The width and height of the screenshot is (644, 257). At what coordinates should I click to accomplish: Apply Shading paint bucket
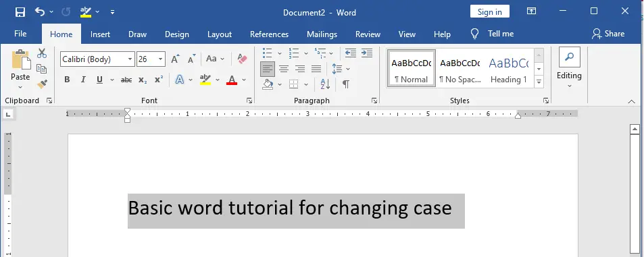click(268, 84)
